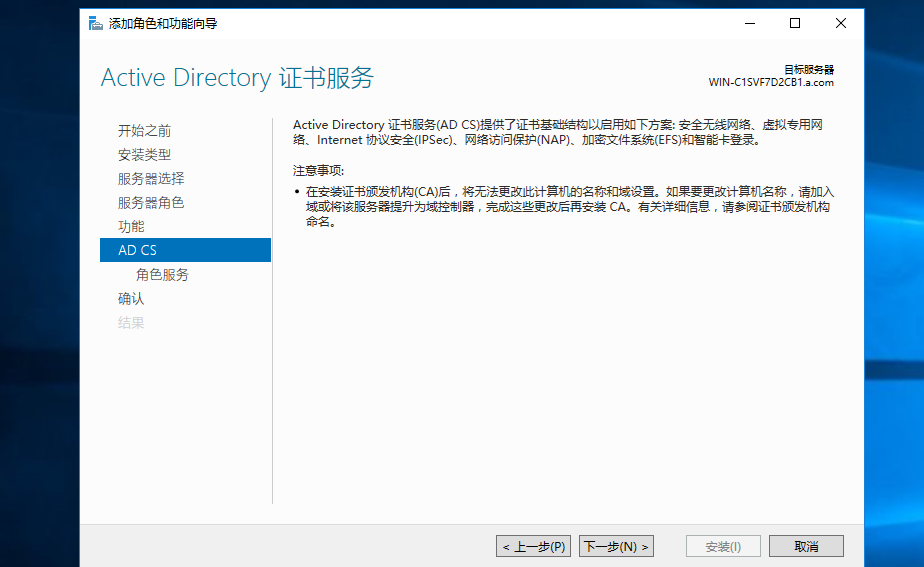Select the 功能 step in sidebar
The width and height of the screenshot is (924, 567).
tap(131, 226)
